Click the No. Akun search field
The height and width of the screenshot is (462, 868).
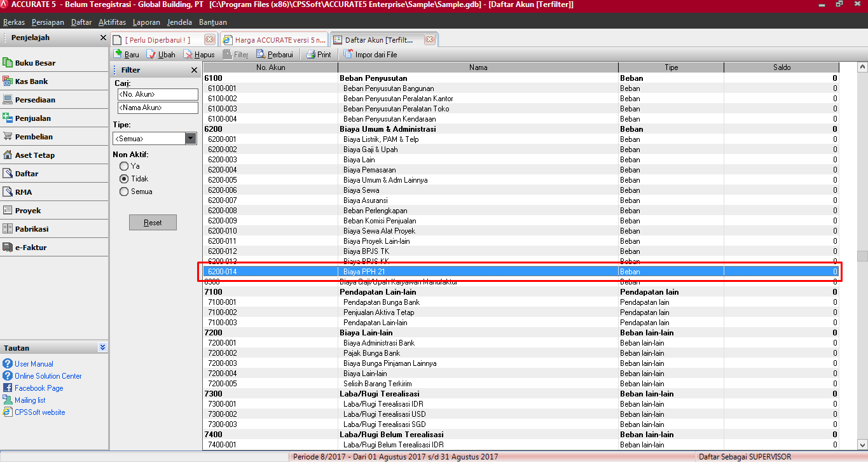click(157, 94)
